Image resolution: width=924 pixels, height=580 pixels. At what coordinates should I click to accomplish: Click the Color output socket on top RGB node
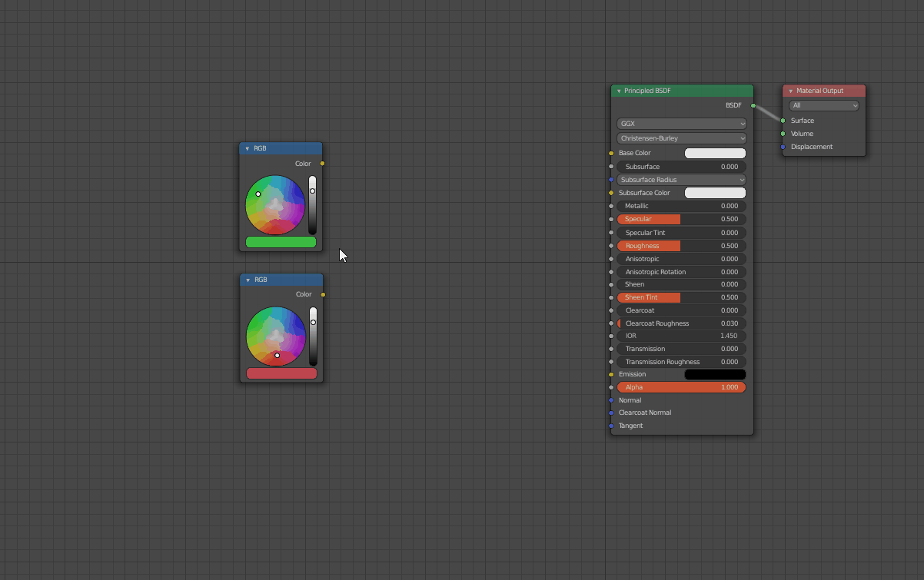(x=323, y=163)
